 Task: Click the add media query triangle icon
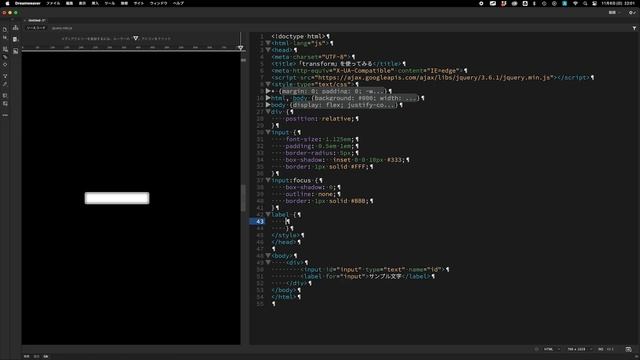pyautogui.click(x=136, y=38)
